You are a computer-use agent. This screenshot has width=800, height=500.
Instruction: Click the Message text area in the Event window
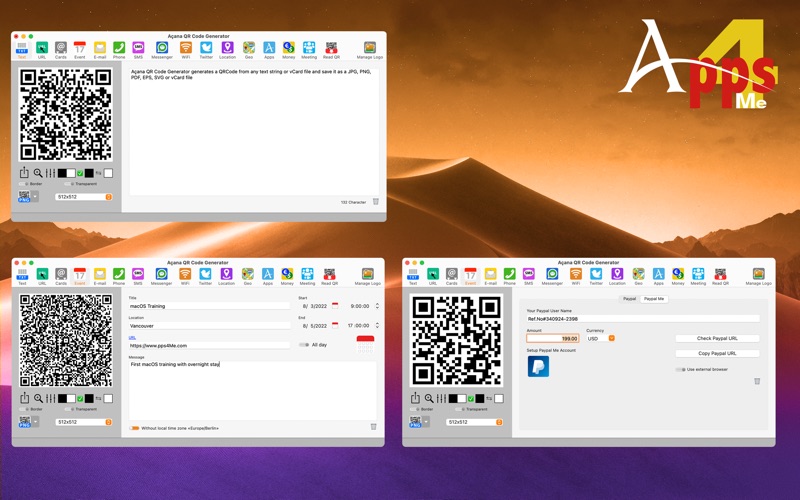tap(253, 390)
